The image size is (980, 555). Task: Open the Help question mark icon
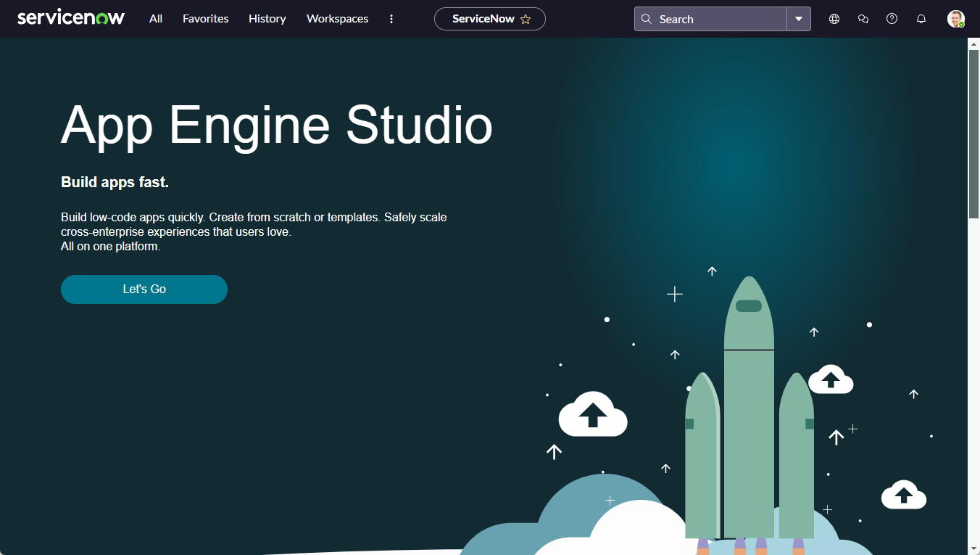[x=892, y=19]
